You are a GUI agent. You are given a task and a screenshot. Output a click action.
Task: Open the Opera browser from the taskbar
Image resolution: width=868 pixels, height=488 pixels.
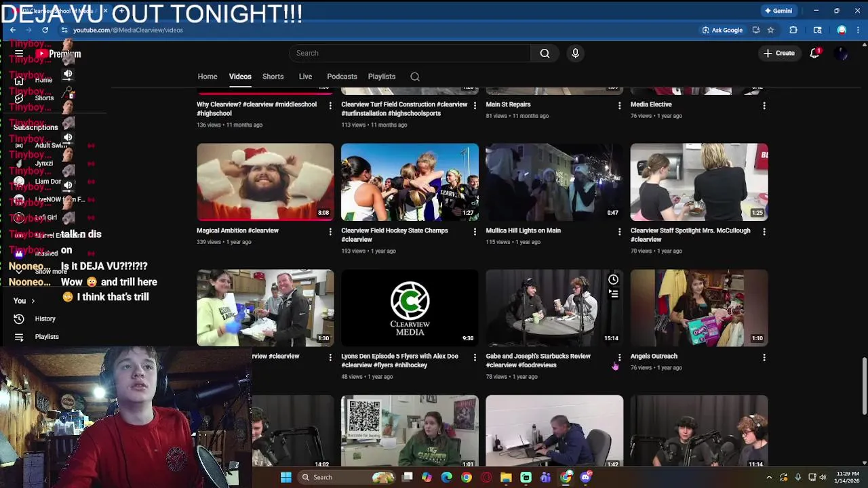[x=486, y=477]
